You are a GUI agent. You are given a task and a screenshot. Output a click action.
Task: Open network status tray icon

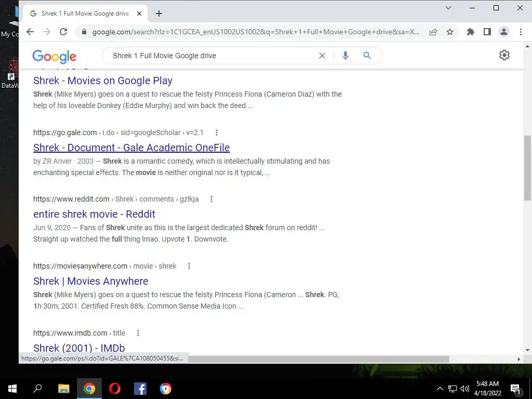point(453,389)
